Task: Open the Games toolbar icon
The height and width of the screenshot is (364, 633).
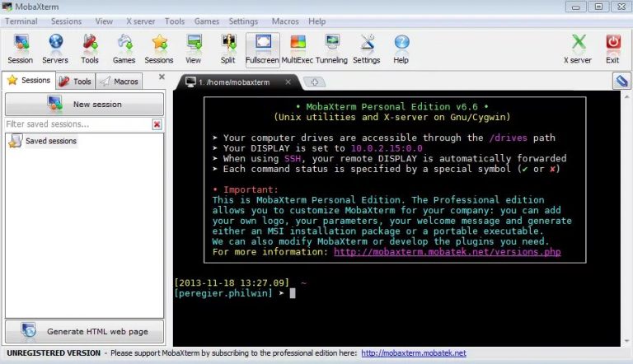Action: 124,49
